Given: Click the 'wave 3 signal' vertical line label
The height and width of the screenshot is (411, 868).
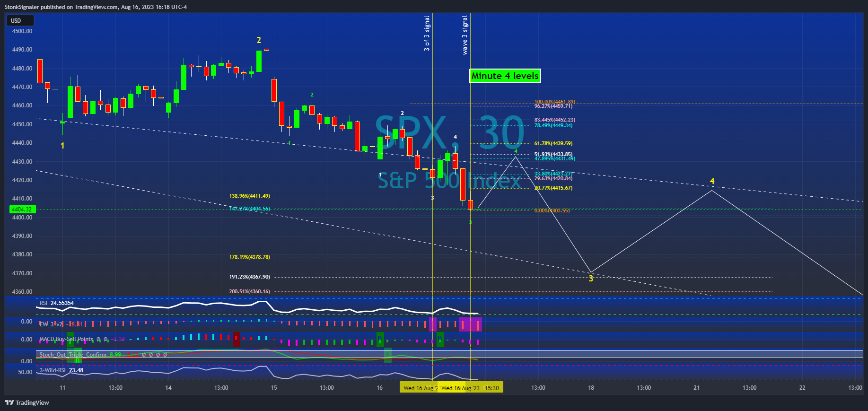Looking at the screenshot, I should pos(465,35).
